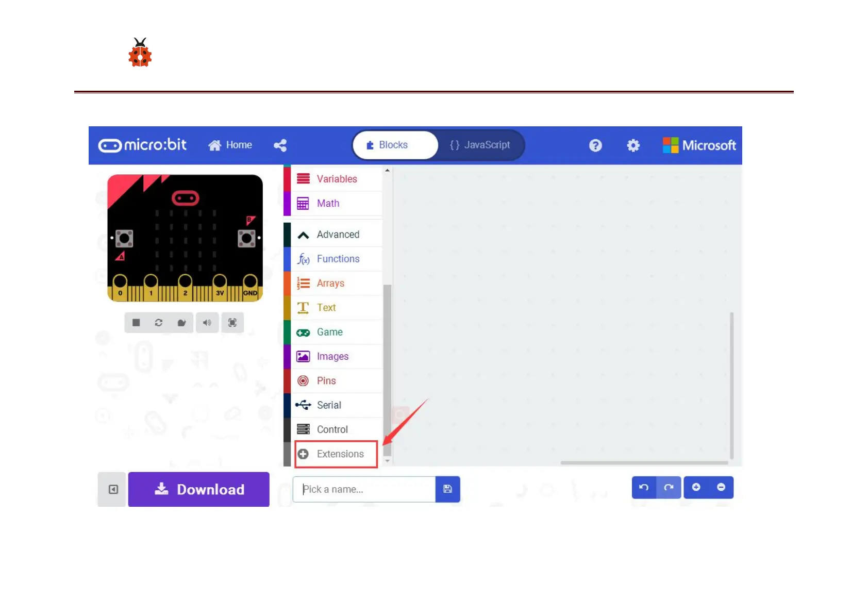Viewport: 868px width, 614px height.
Task: Collapse the Advanced category section
Action: [x=333, y=235]
